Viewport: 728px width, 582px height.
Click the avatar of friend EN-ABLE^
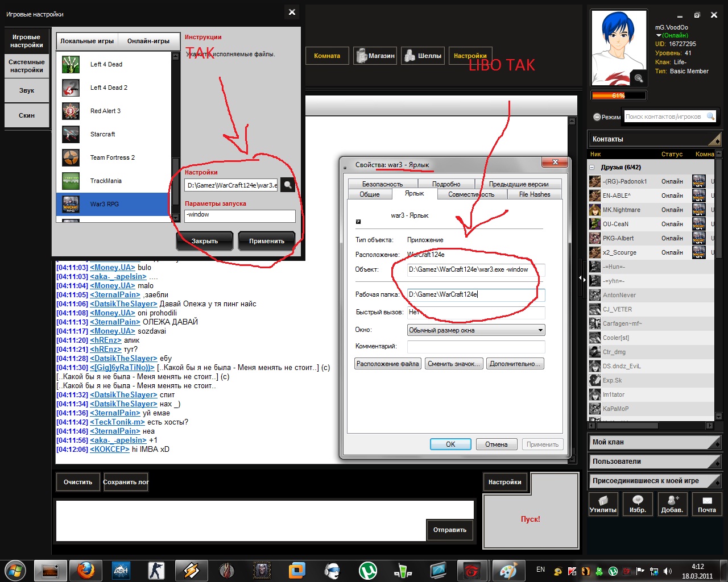click(x=595, y=196)
